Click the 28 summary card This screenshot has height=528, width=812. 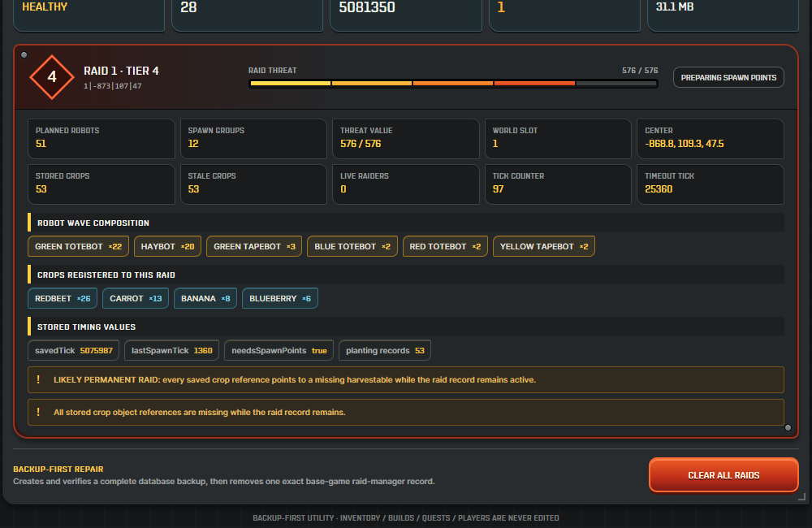click(x=248, y=14)
